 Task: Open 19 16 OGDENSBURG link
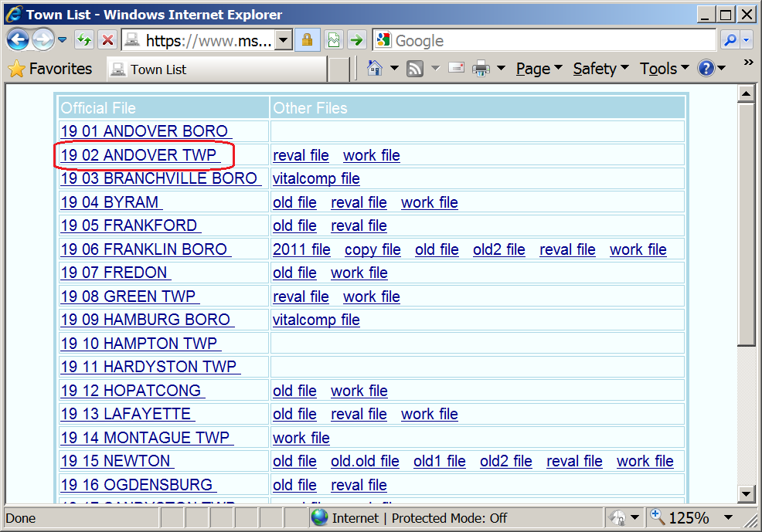(x=137, y=485)
